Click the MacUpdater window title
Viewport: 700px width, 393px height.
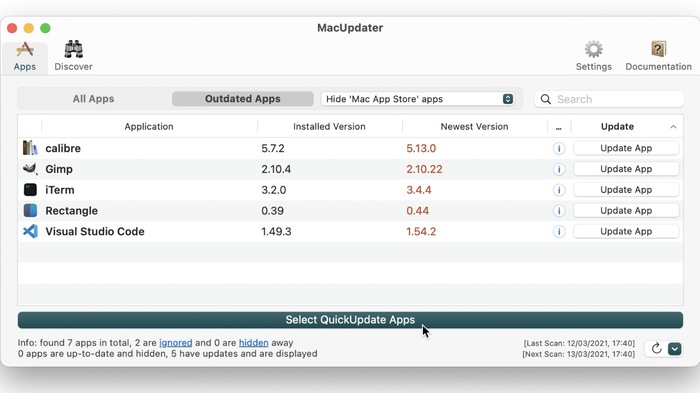(x=350, y=28)
